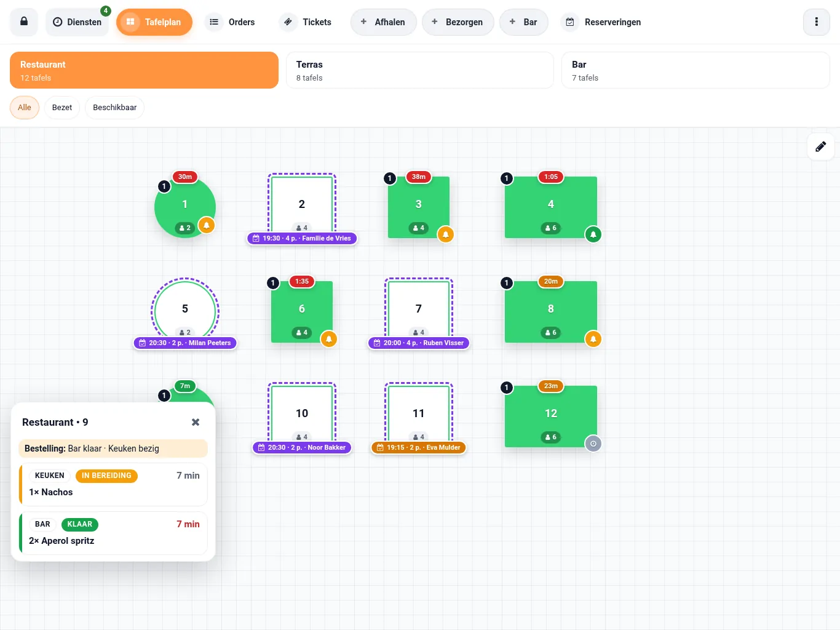The height and width of the screenshot is (630, 840).
Task: Click the order count badge on table 12
Action: (x=507, y=388)
